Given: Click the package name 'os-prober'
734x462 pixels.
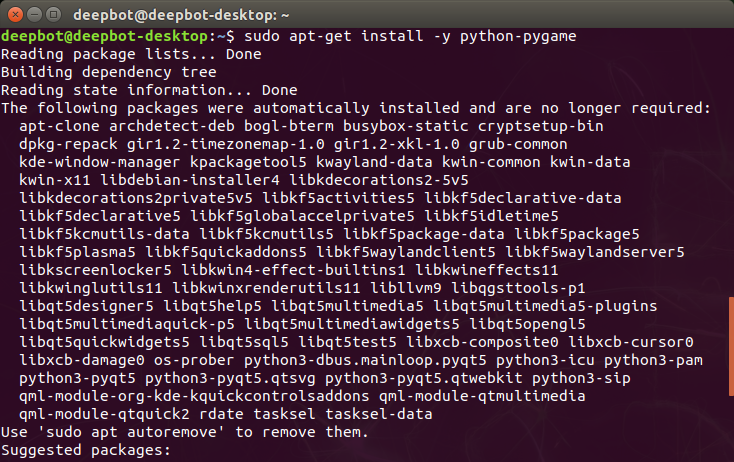Looking at the screenshot, I should pyautogui.click(x=194, y=360).
